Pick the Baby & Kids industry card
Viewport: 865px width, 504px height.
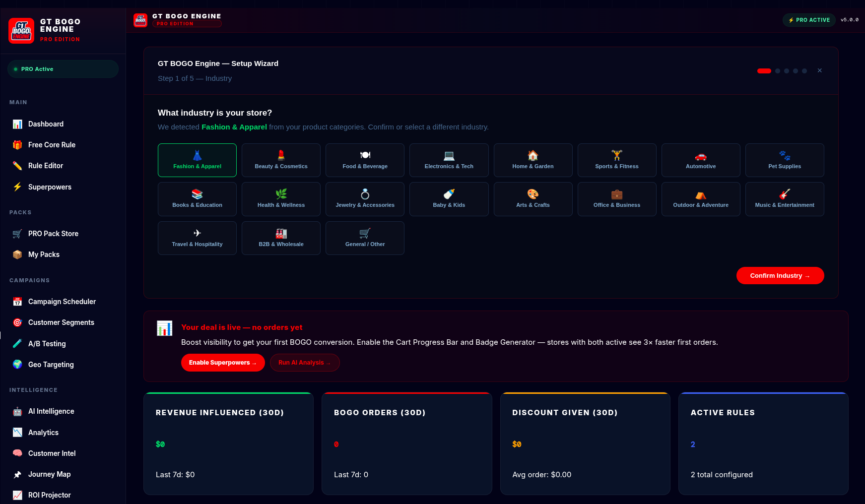449,199
